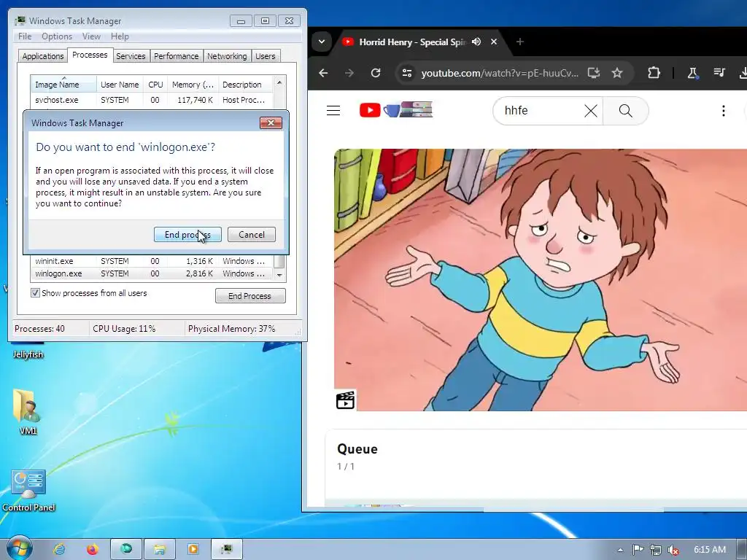Screen dimensions: 747x560
Task: Open the YouTube guide hamburger menu
Action: (333, 111)
